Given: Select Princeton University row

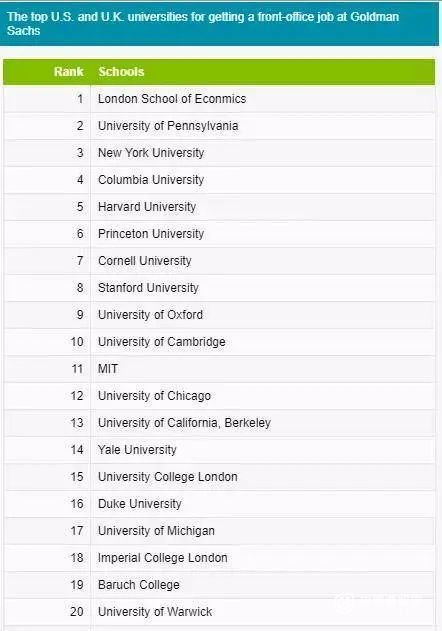Looking at the screenshot, I should (x=219, y=234).
